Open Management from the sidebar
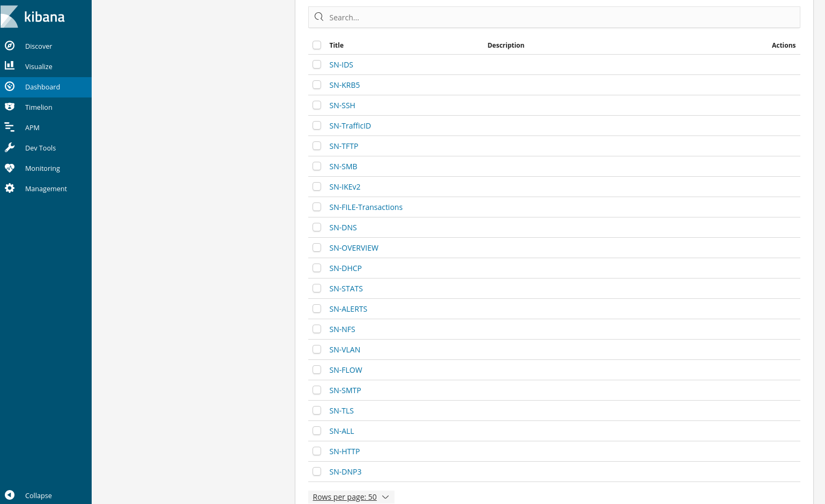The height and width of the screenshot is (504, 825). tap(46, 189)
